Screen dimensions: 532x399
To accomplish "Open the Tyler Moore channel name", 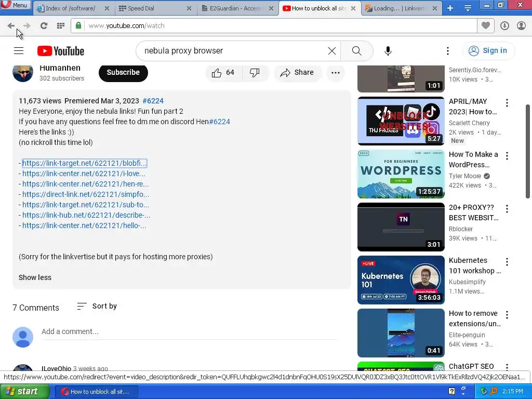I will pos(465,176).
